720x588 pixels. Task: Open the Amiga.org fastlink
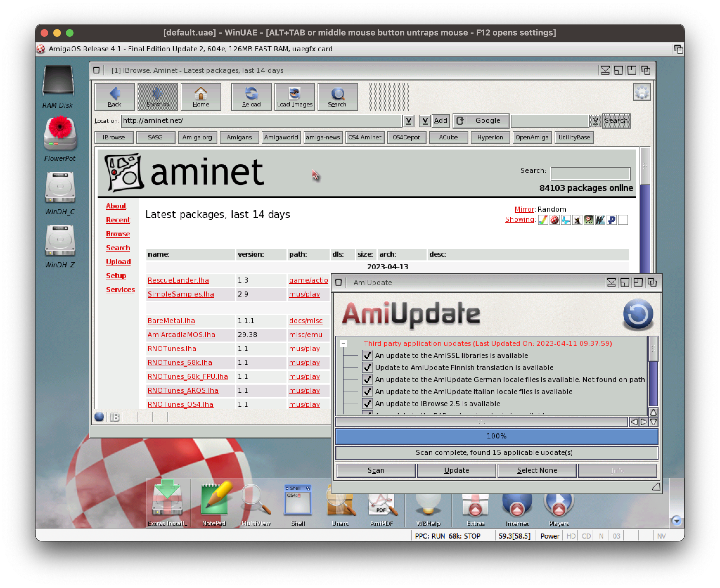[x=197, y=137]
